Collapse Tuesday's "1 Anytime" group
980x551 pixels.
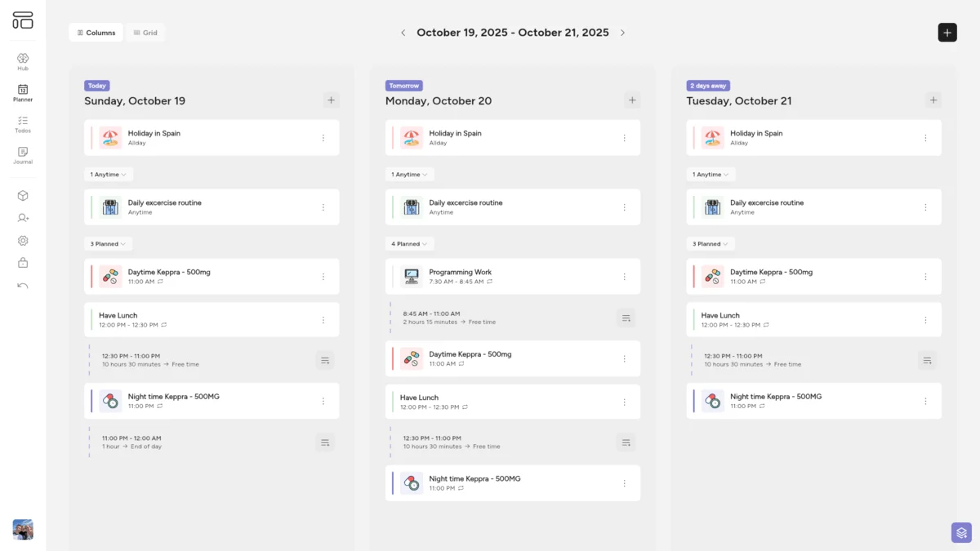[710, 175]
